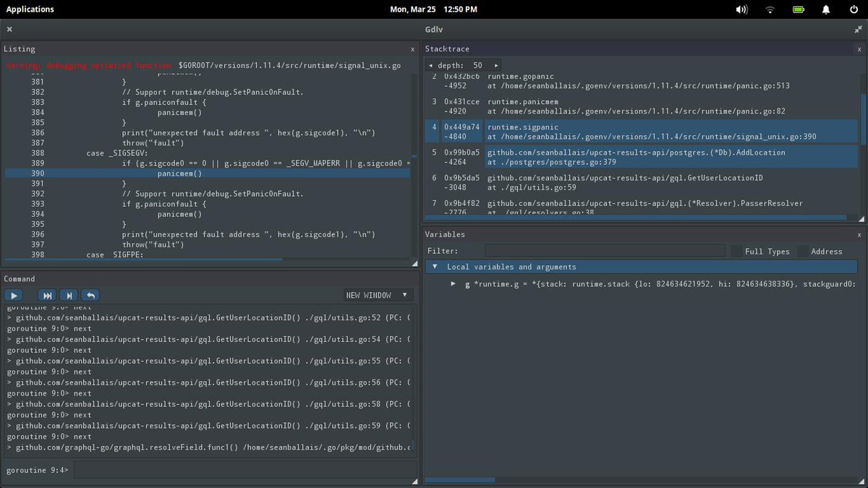Open the volume indicator
Viewport: 868px width, 488px height.
click(741, 9)
